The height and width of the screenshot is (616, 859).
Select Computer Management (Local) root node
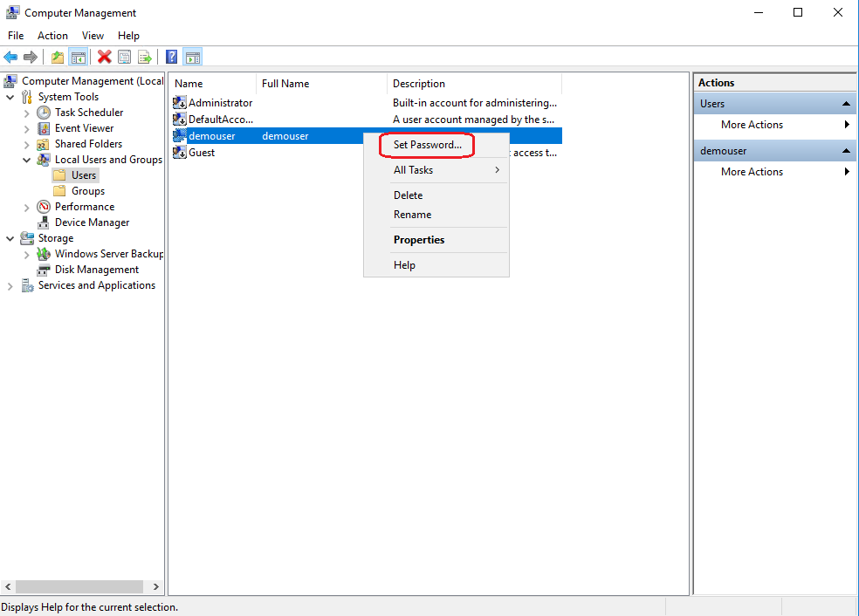tap(92, 81)
